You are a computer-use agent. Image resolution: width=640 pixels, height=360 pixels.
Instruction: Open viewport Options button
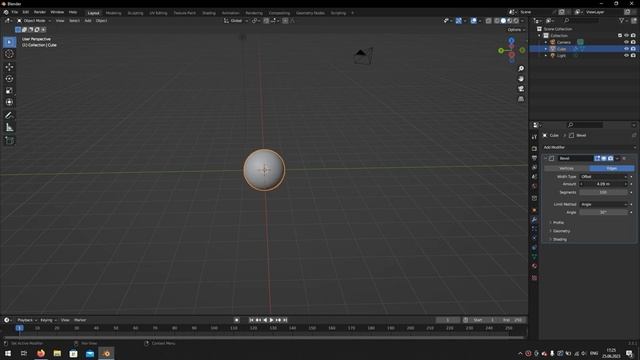pos(516,30)
